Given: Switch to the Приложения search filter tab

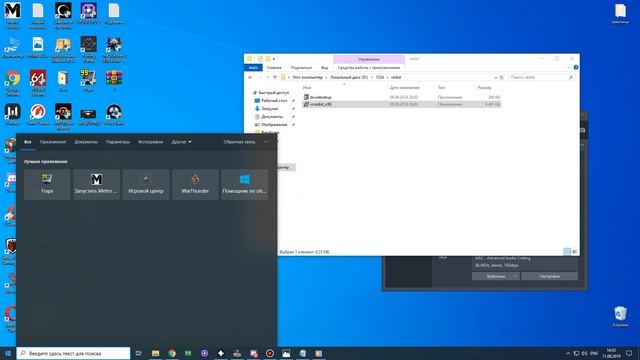Looking at the screenshot, I should click(x=53, y=142).
